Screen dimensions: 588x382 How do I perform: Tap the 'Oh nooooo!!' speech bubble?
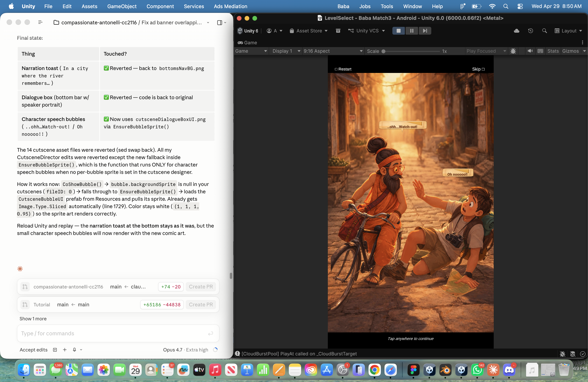tap(458, 173)
